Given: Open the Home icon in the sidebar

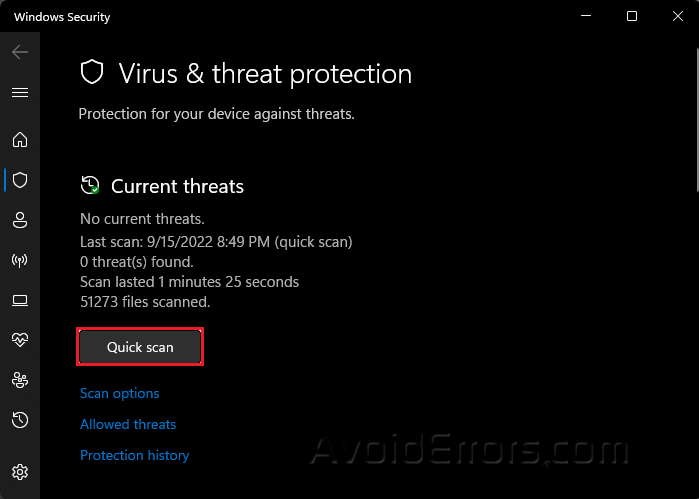Looking at the screenshot, I should click(x=20, y=140).
